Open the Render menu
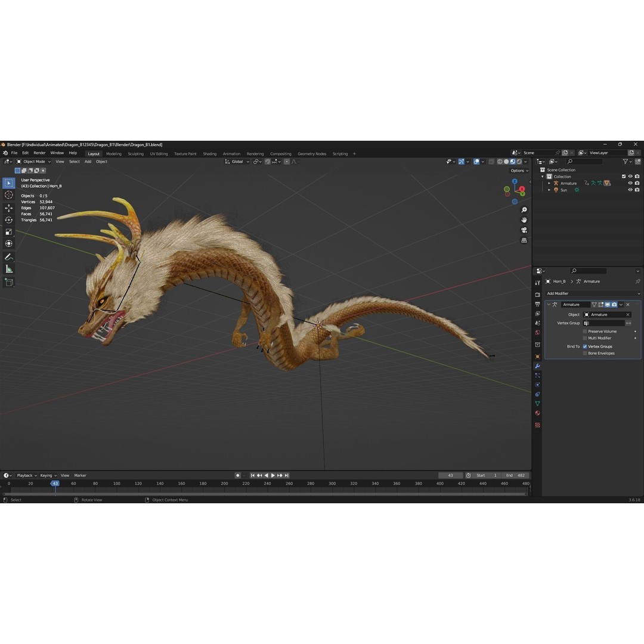 39,153
